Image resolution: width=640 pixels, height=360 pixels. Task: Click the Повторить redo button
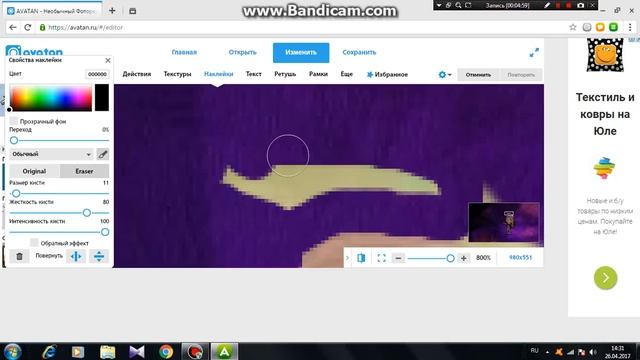coord(521,75)
